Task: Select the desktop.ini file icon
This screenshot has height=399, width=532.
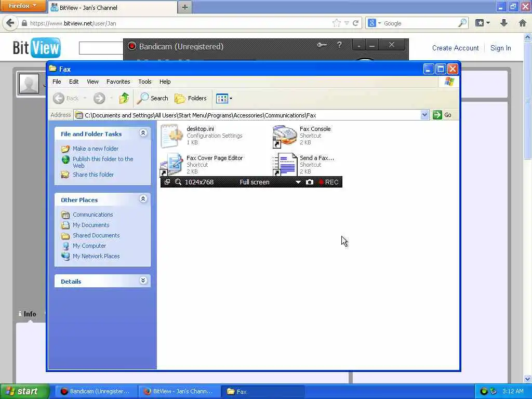Action: [x=171, y=136]
